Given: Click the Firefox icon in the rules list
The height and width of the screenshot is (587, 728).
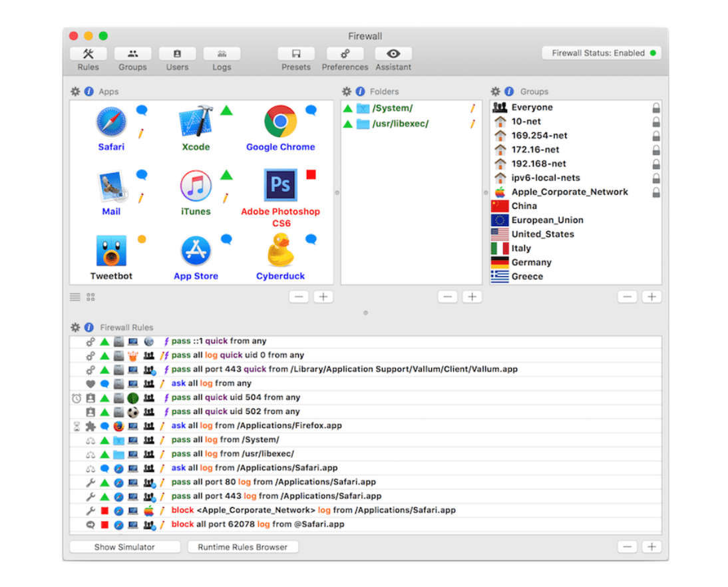Looking at the screenshot, I should [x=119, y=426].
